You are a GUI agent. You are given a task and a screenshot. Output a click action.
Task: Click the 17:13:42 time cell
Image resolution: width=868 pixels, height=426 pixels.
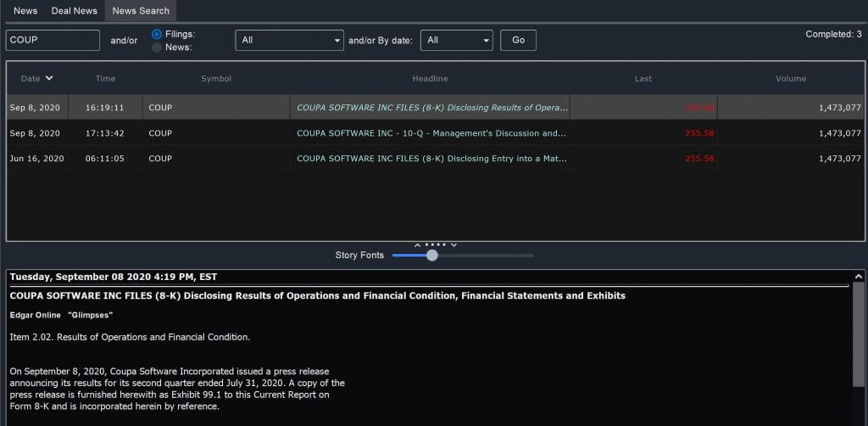[104, 133]
